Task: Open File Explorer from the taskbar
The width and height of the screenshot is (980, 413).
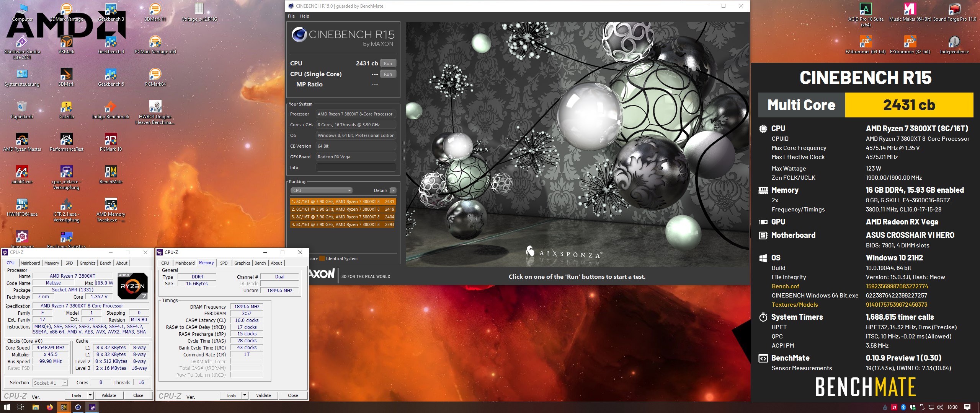Action: (x=35, y=407)
